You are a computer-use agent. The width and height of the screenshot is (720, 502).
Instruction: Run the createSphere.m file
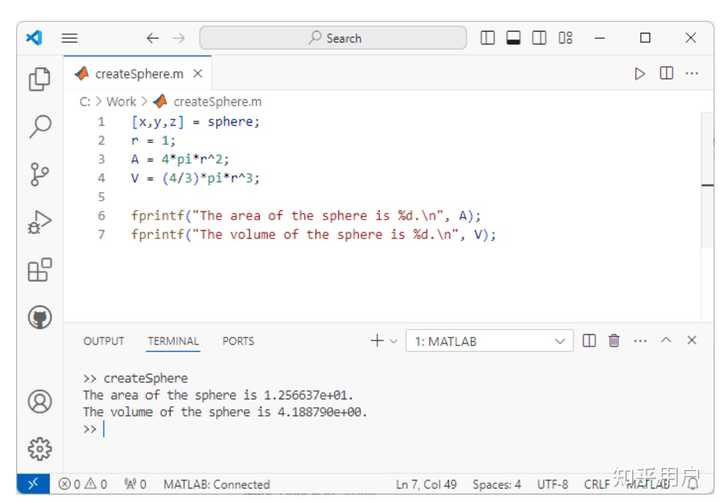point(640,74)
